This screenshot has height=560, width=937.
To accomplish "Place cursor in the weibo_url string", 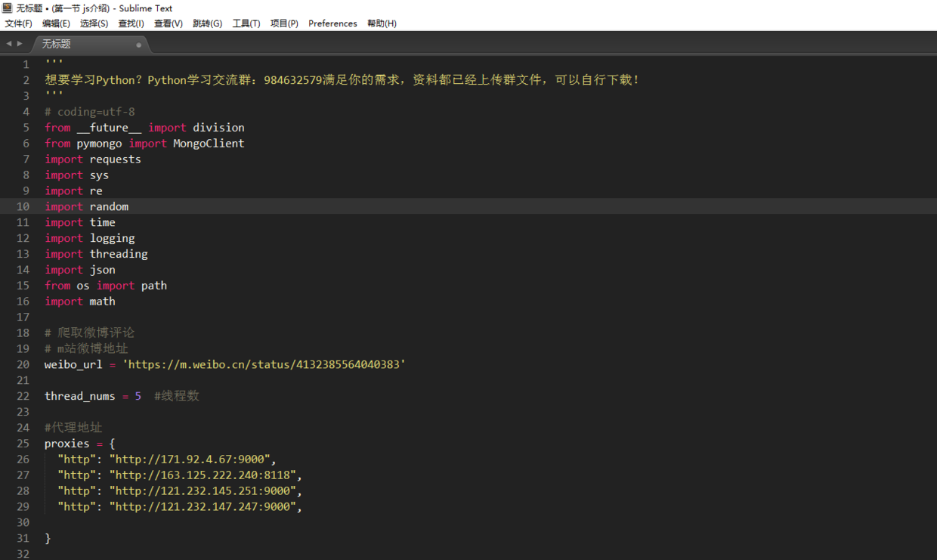I will (x=264, y=364).
